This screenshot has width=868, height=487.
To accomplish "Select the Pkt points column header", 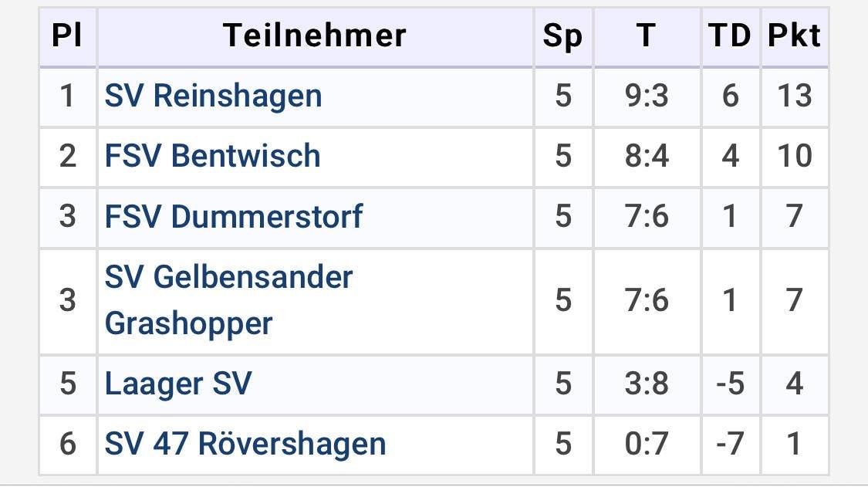I will (x=794, y=36).
